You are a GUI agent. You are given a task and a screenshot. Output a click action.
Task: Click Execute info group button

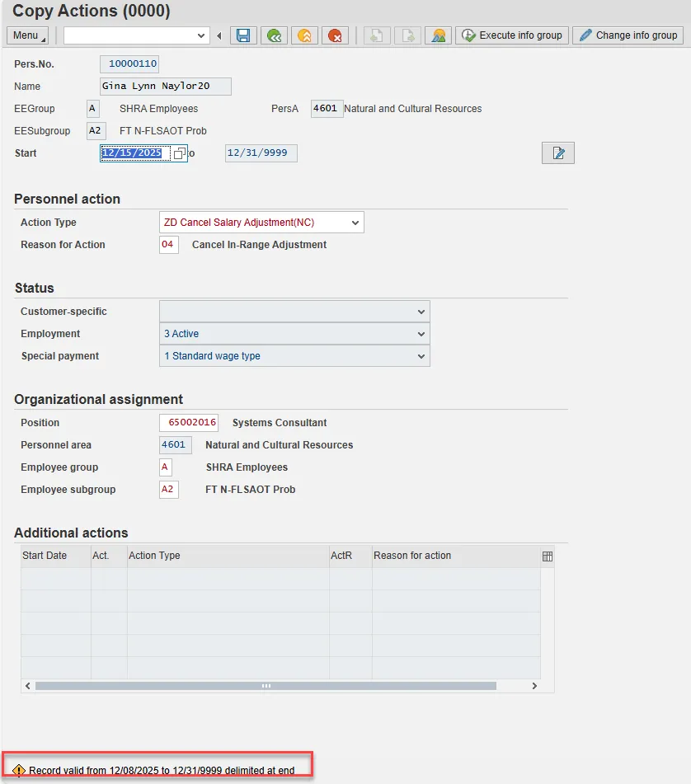[x=512, y=35]
